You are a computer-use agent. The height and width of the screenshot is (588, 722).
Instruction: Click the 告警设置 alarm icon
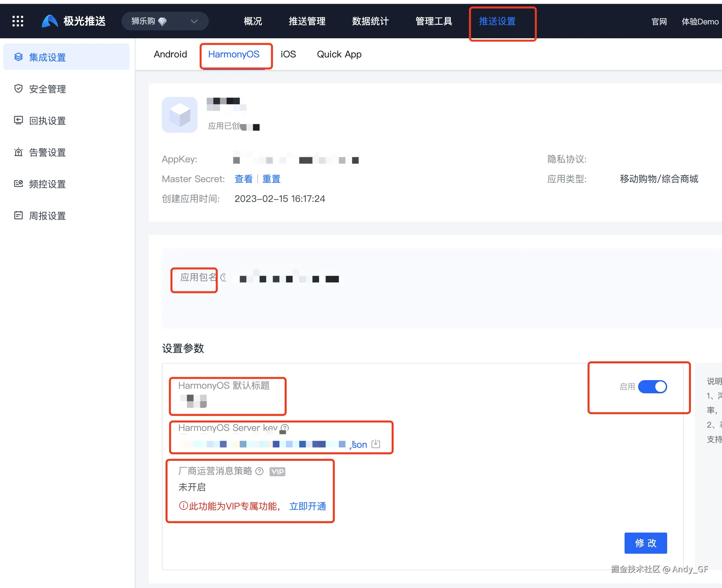click(18, 152)
